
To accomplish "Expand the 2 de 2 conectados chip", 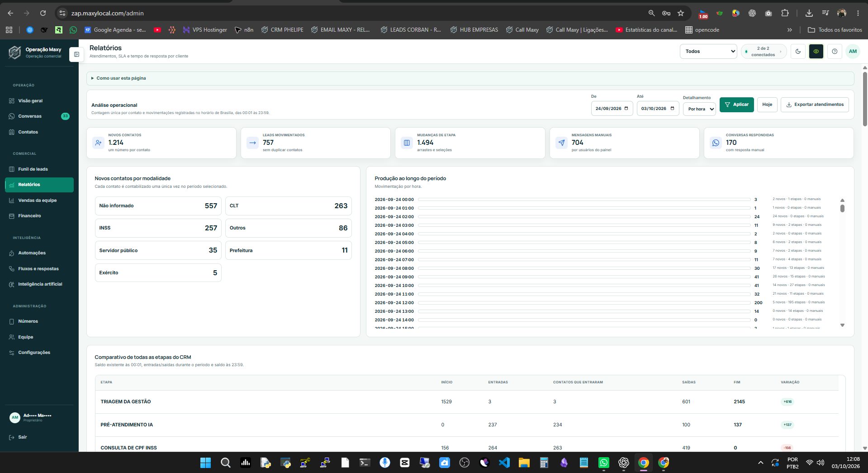I will pyautogui.click(x=764, y=52).
